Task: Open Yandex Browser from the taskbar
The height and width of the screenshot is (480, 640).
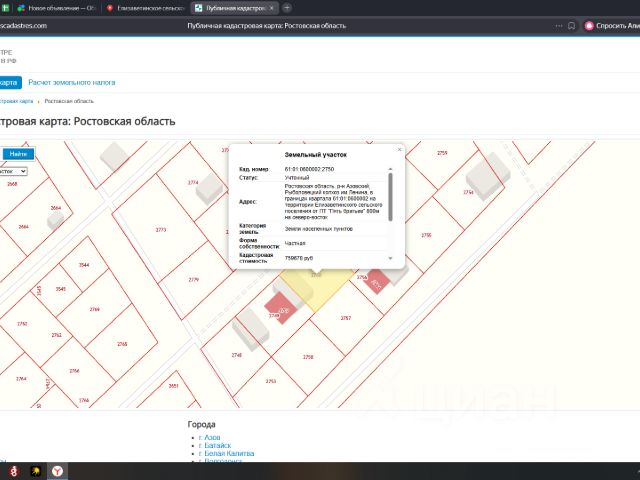Action: (58, 471)
